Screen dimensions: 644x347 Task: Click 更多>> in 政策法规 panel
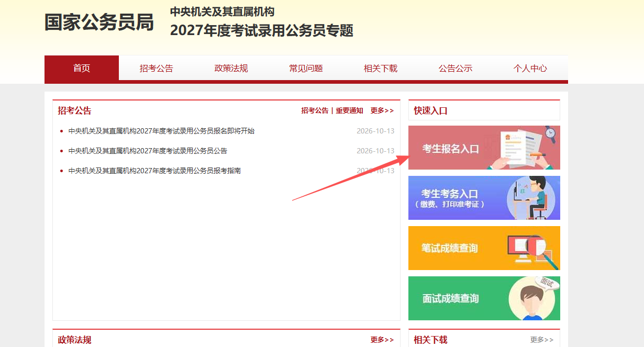(x=382, y=340)
